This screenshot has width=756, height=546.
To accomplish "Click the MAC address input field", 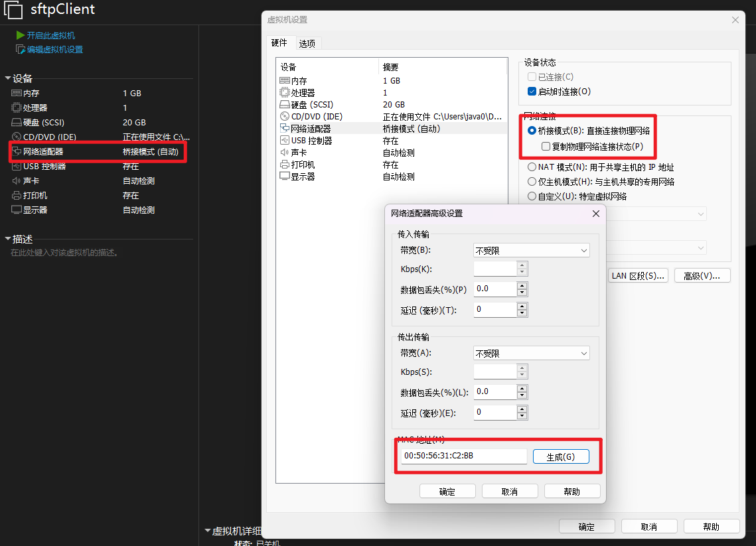I will (463, 456).
